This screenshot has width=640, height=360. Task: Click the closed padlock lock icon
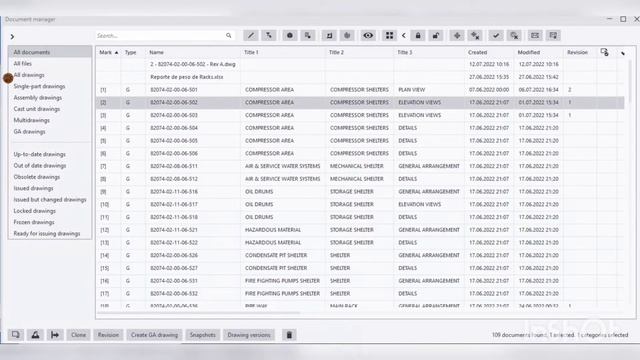(418, 36)
